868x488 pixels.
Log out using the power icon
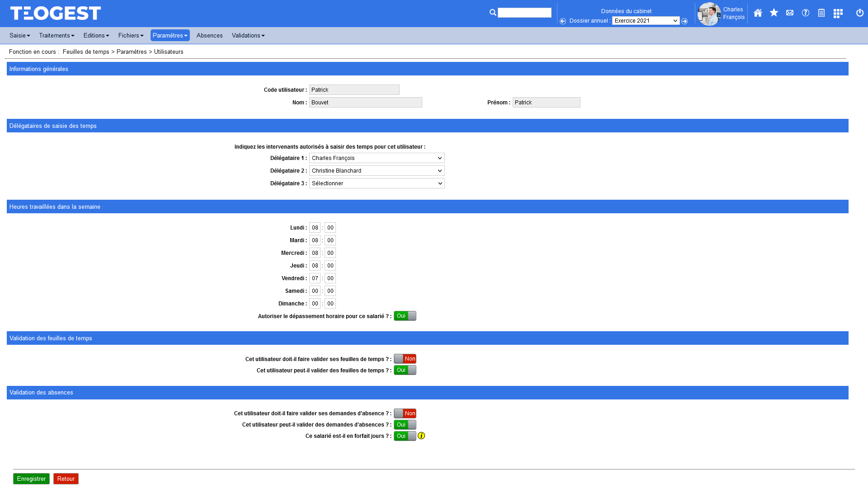tap(860, 13)
